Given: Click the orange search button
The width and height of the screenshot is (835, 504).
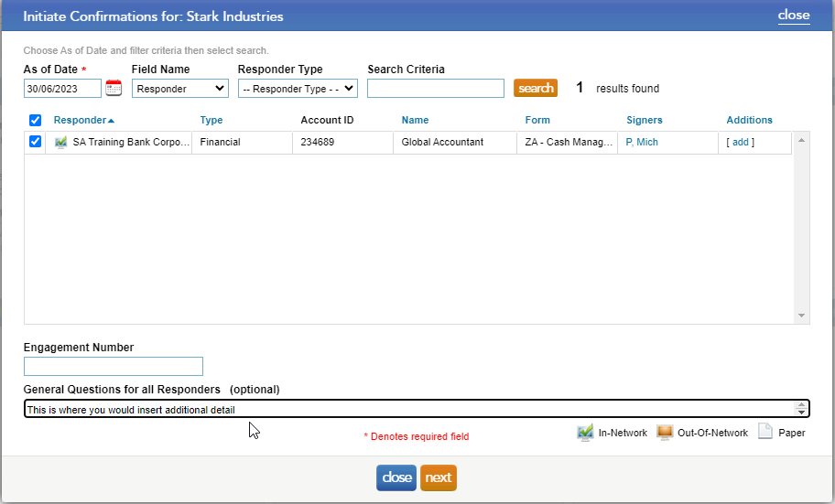Looking at the screenshot, I should point(536,88).
